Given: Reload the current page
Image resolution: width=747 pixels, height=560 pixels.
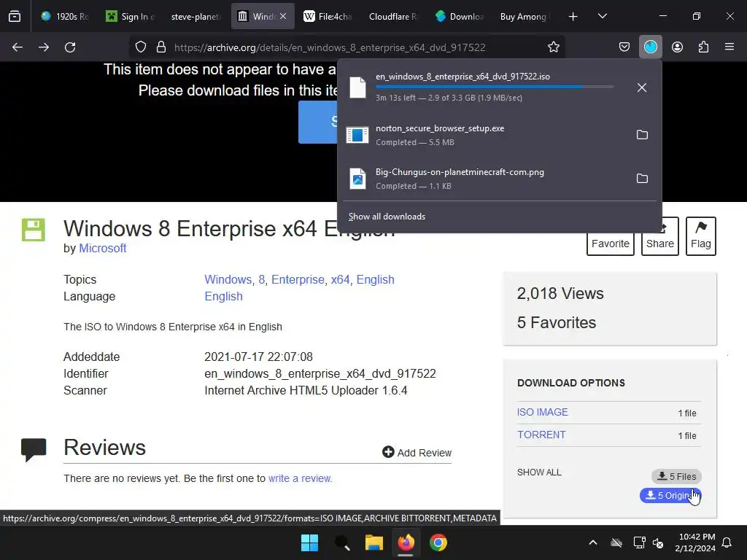Looking at the screenshot, I should tap(70, 47).
